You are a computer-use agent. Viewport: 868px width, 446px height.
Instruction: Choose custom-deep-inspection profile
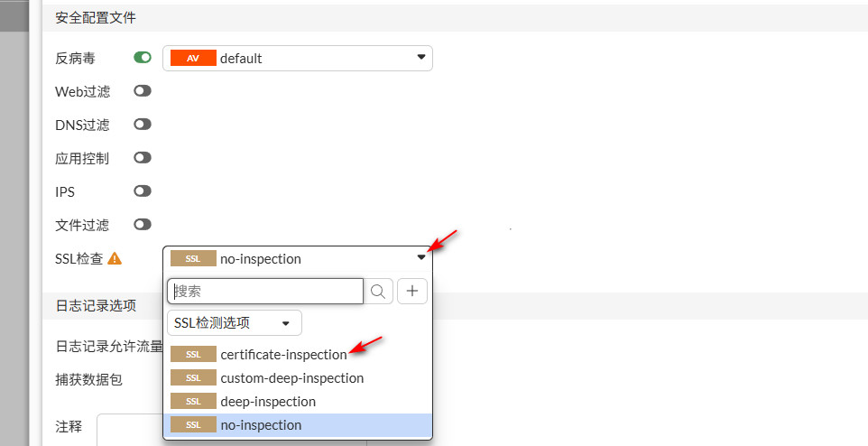tap(297, 378)
